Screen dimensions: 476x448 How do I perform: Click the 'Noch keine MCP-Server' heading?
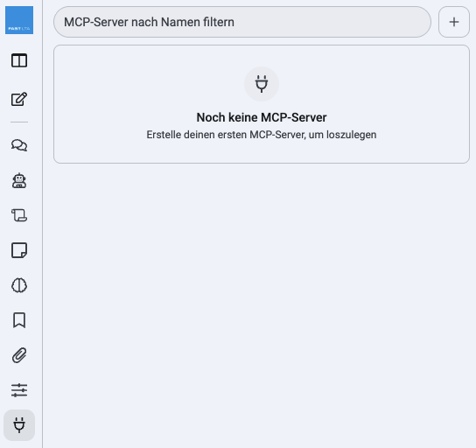(x=262, y=117)
